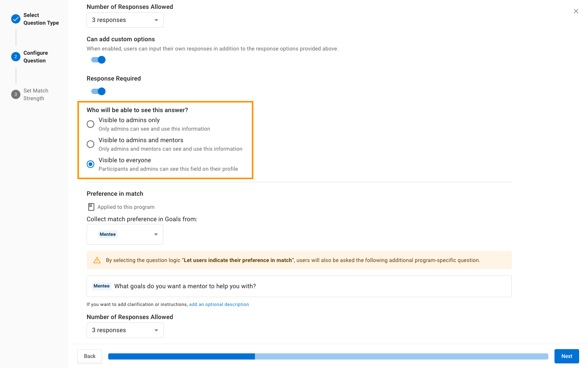Open the top Number of Responses dropdown

coord(125,20)
